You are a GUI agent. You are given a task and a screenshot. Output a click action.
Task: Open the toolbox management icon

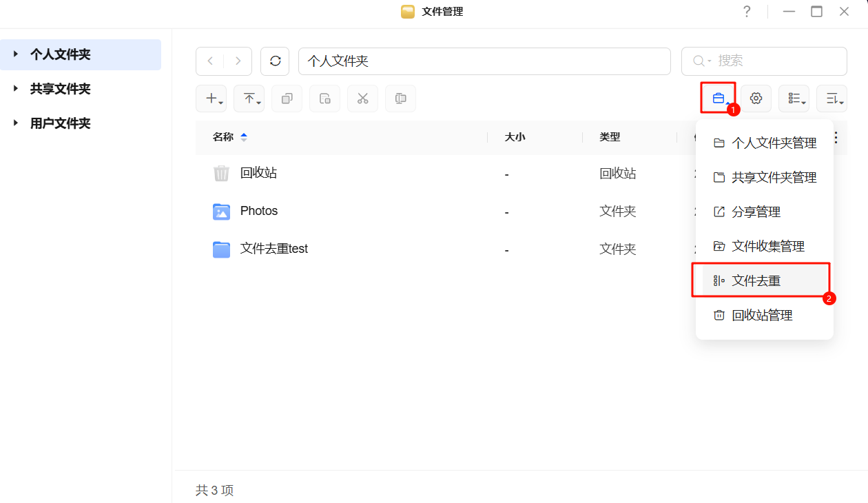[x=719, y=99]
